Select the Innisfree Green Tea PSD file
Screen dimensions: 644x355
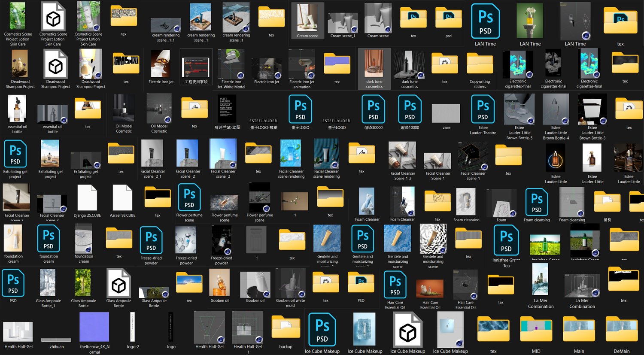pyautogui.click(x=506, y=241)
